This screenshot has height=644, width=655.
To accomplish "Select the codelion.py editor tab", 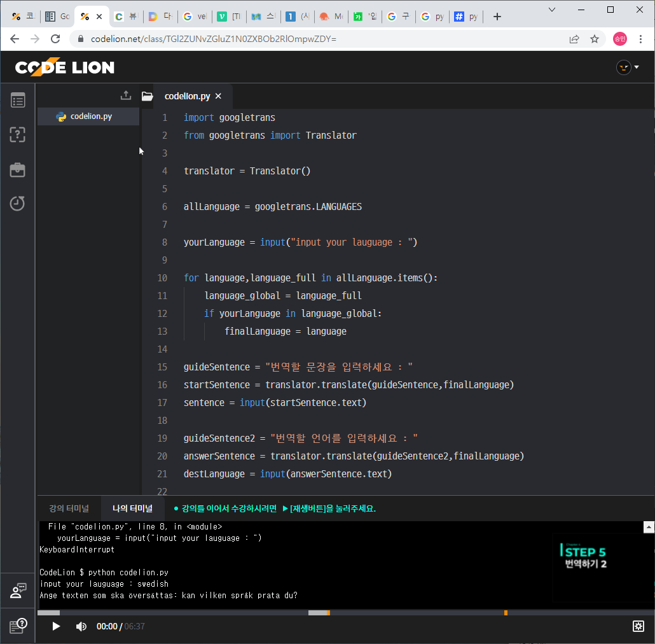I will click(x=188, y=95).
